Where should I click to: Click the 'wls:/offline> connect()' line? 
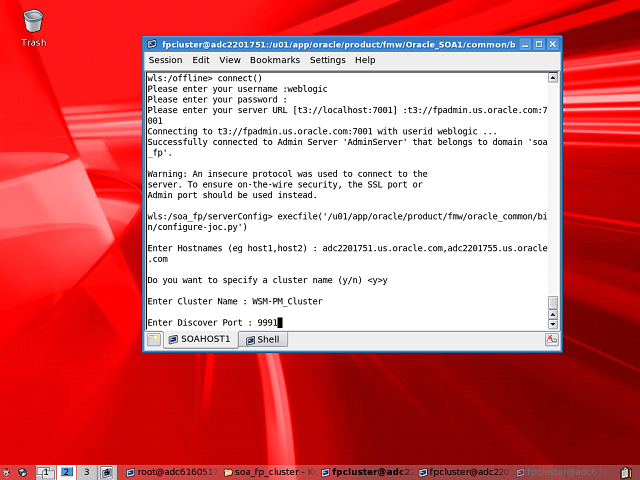[x=204, y=78]
